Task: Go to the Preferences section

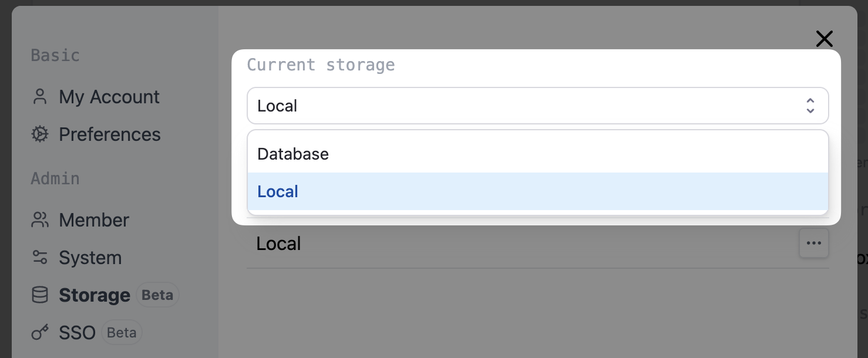Action: (110, 134)
